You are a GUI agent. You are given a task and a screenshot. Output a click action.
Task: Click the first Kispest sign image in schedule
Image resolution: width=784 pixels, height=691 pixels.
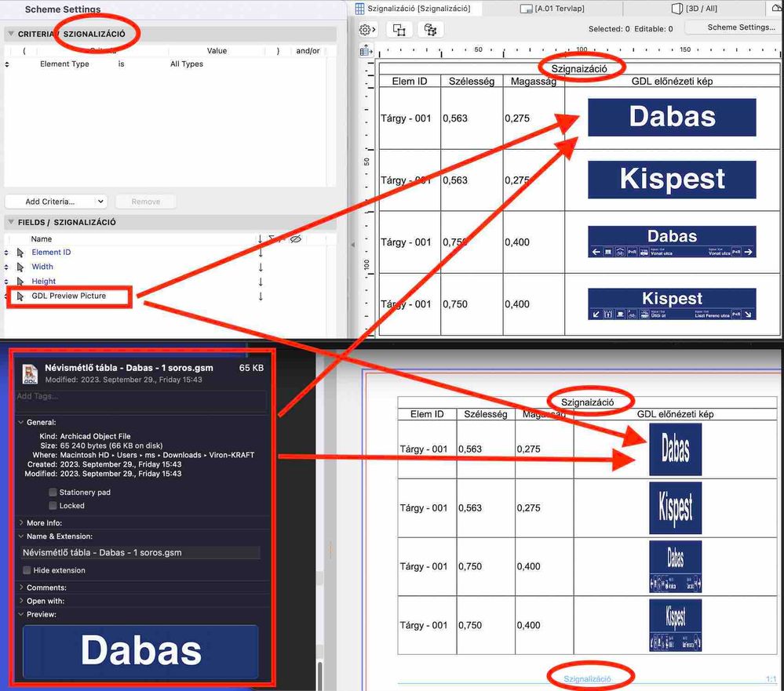pos(672,180)
